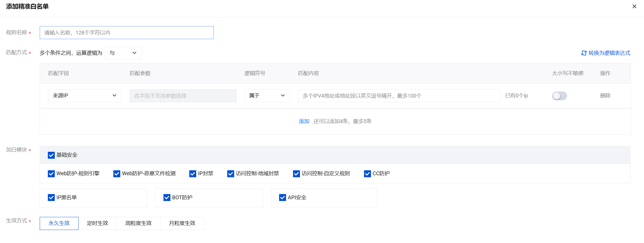This screenshot has width=644, height=243.
Task: Disable the CC防护 checkbox
Action: [x=367, y=174]
